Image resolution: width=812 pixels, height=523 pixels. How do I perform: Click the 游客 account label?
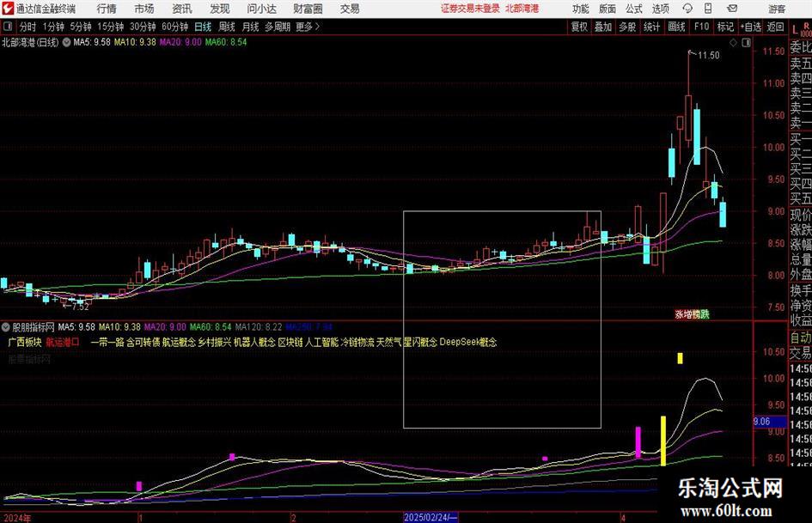(776, 9)
